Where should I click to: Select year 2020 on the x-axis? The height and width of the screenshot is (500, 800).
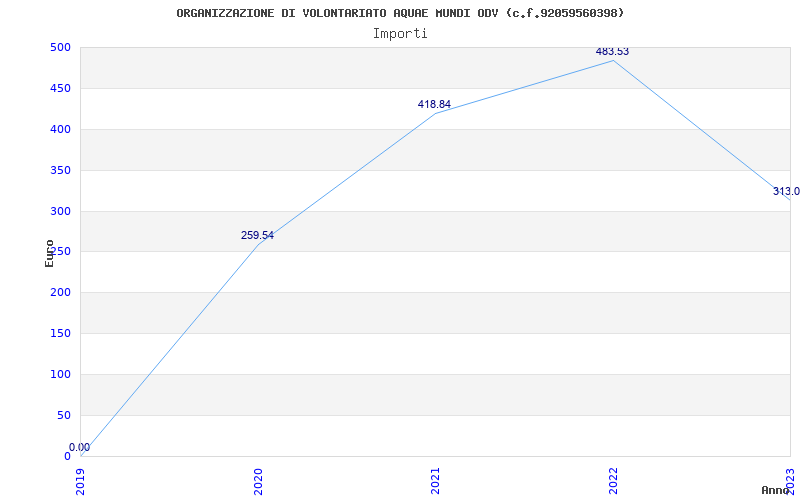pyautogui.click(x=258, y=481)
